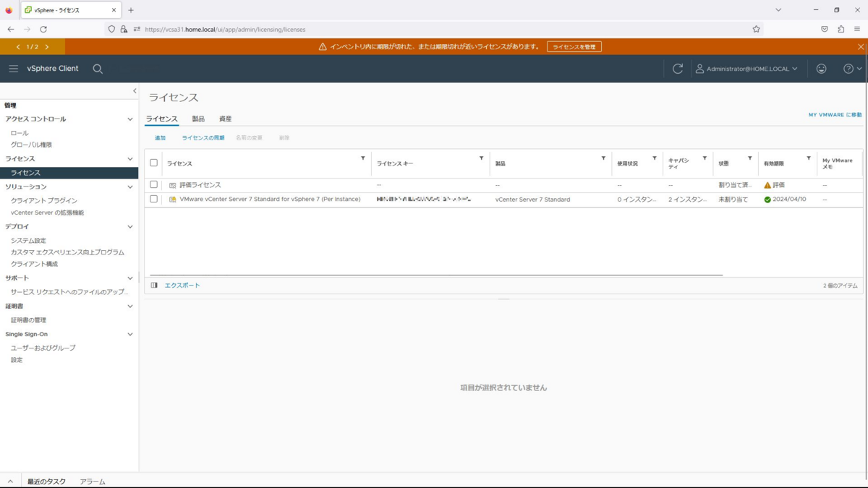Collapse the Single Sign-On section
This screenshot has height=488, width=868.
pos(130,335)
